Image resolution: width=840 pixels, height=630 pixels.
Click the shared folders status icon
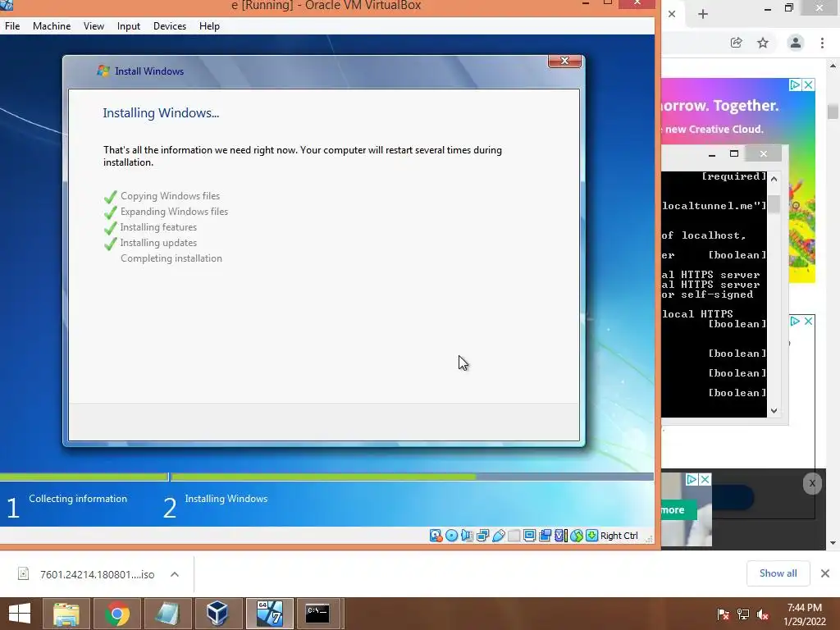(x=514, y=536)
